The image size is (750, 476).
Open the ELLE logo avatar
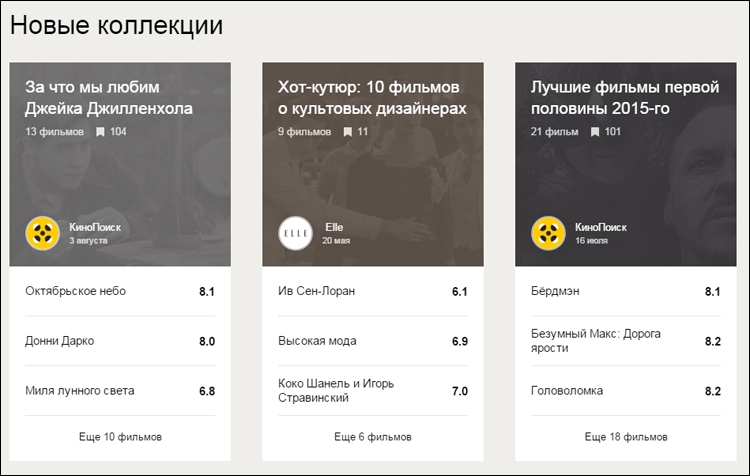[295, 233]
